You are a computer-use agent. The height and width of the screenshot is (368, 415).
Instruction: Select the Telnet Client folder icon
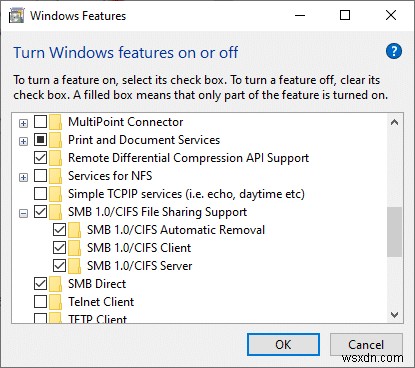tap(56, 302)
